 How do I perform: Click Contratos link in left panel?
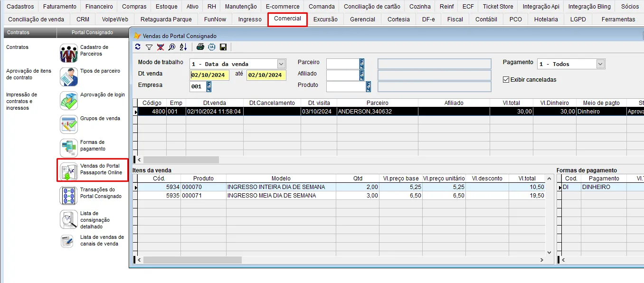coord(18,47)
